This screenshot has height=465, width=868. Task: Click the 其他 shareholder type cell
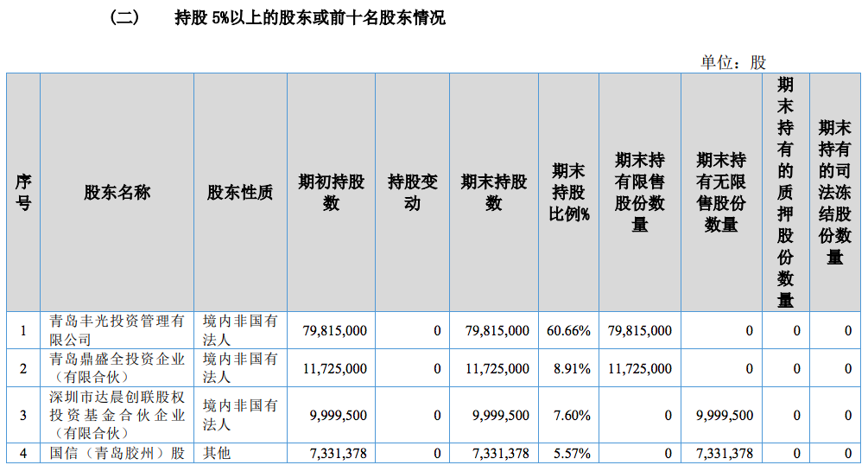tap(216, 454)
